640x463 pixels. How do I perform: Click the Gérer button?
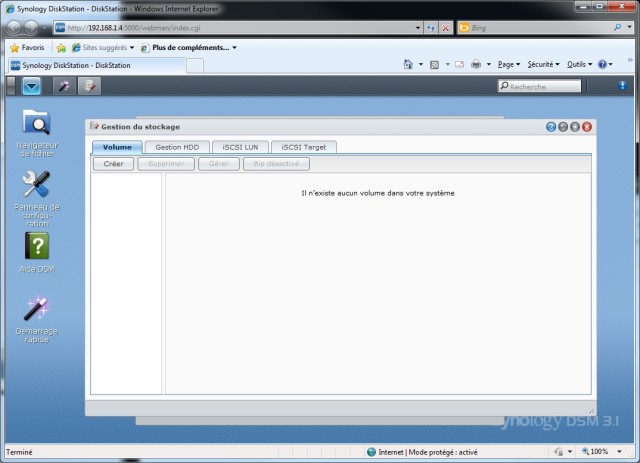219,164
